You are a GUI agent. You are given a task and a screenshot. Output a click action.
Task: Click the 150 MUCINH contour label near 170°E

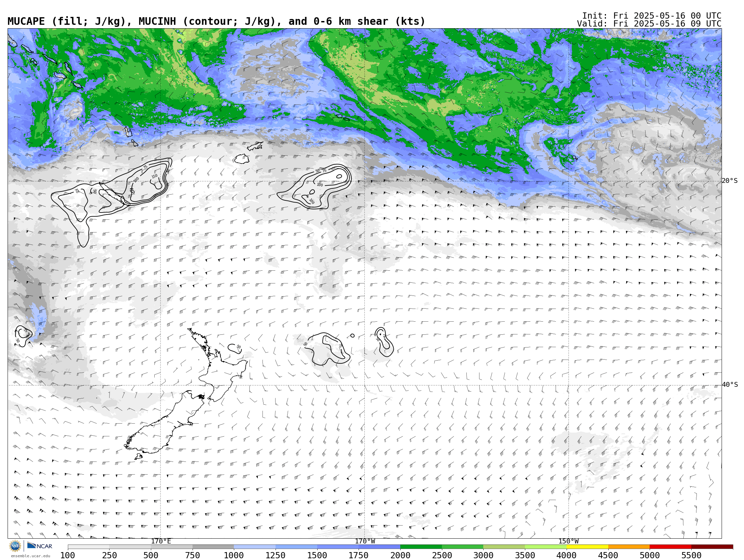coord(154,176)
